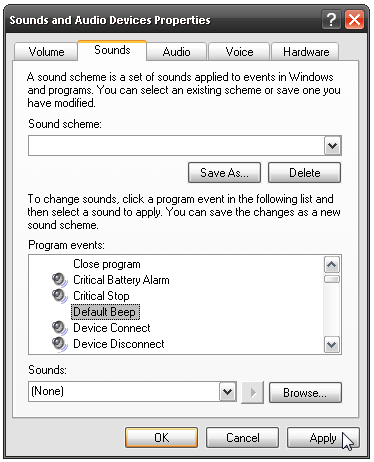This screenshot has height=462, width=374.
Task: Click the Sound scheme combo box field
Action: pos(185,145)
